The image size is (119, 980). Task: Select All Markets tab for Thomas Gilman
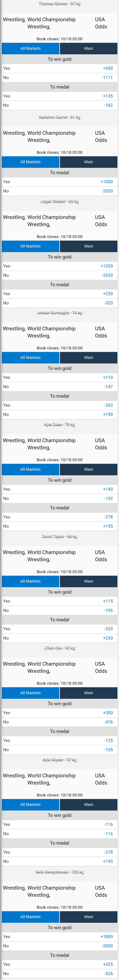[x=30, y=48]
